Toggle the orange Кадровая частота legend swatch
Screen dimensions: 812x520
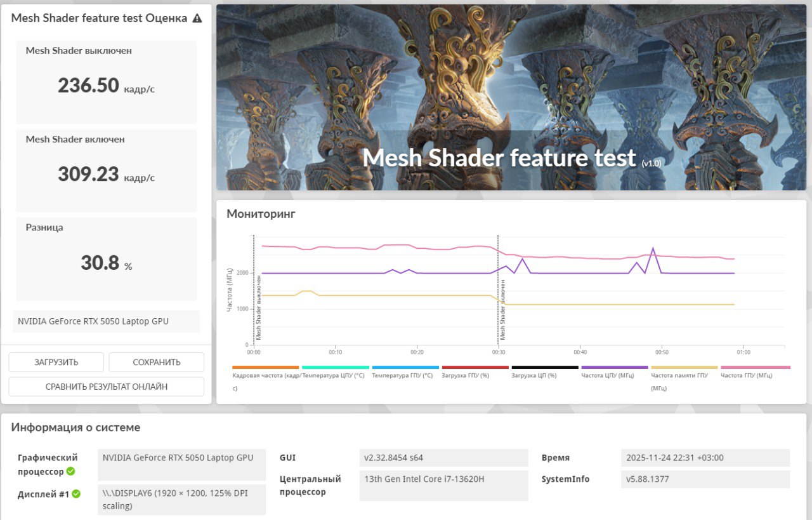click(266, 367)
